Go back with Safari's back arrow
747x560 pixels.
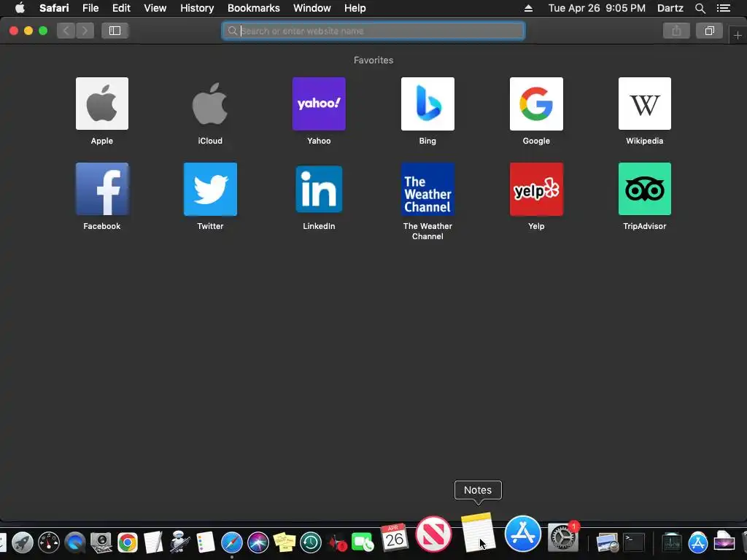[66, 31]
